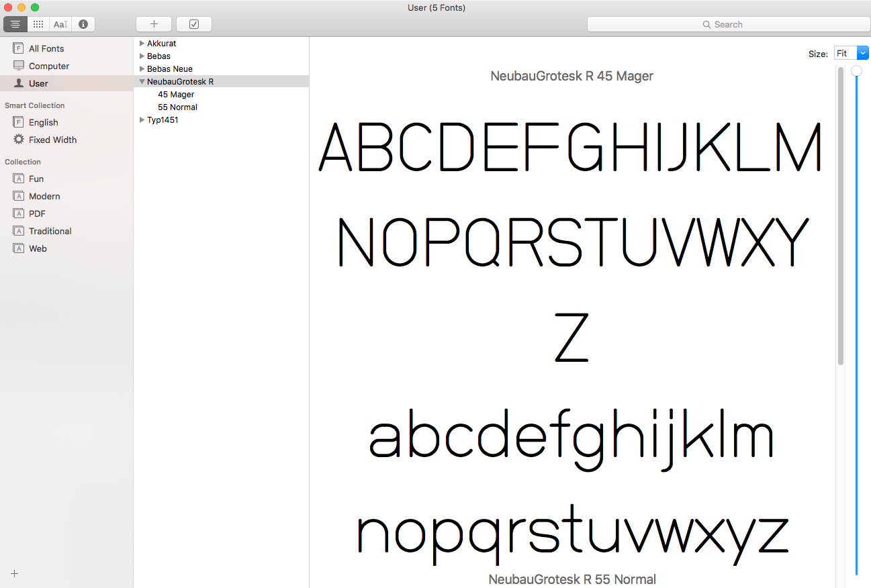871x588 pixels.
Task: Switch to grid repertoire view icon
Action: [x=38, y=24]
